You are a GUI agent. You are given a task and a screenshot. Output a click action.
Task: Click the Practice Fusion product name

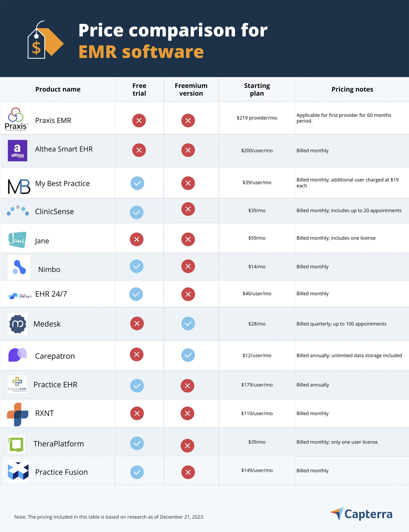pyautogui.click(x=61, y=472)
